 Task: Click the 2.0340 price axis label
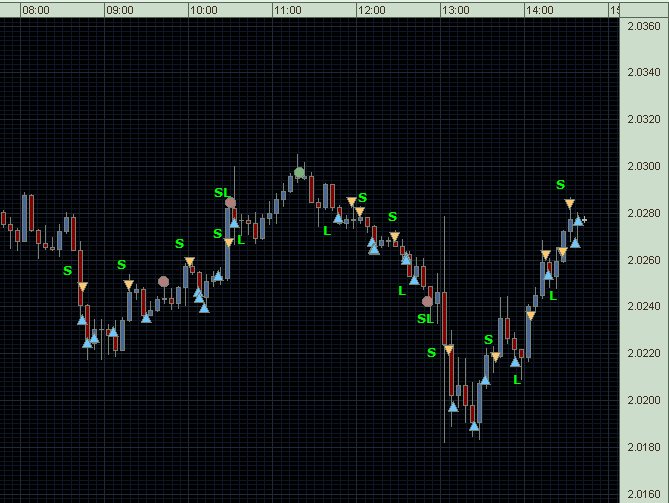coord(644,73)
